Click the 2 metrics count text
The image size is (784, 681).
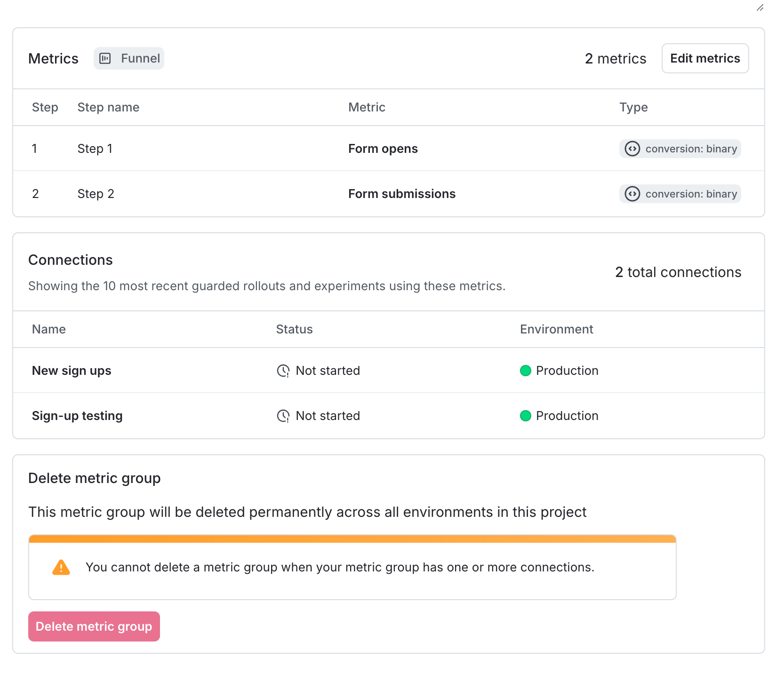point(616,58)
